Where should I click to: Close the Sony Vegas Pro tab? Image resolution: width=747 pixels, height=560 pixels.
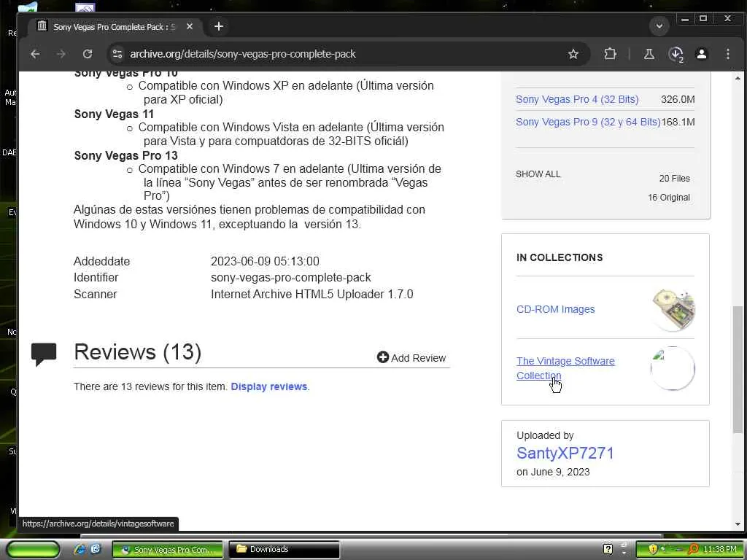pos(189,27)
